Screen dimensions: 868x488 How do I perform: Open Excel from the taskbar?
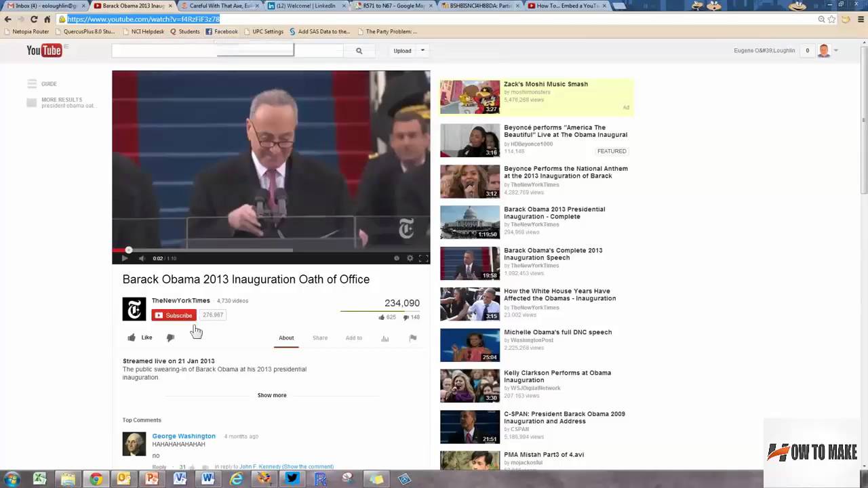(x=39, y=479)
